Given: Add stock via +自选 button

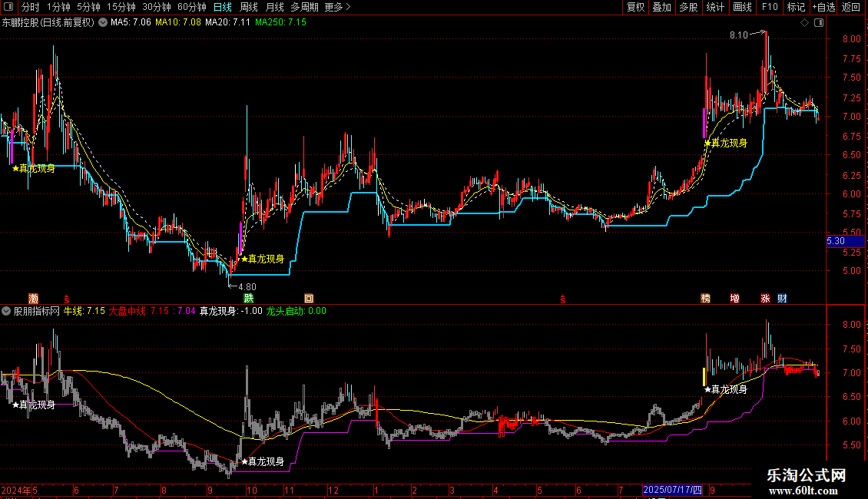Looking at the screenshot, I should tap(823, 7).
